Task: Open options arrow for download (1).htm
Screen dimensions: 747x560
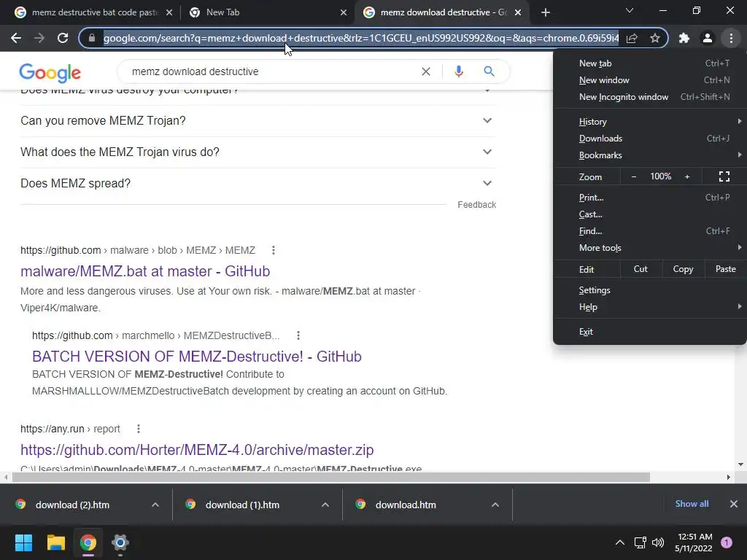Action: [325, 505]
